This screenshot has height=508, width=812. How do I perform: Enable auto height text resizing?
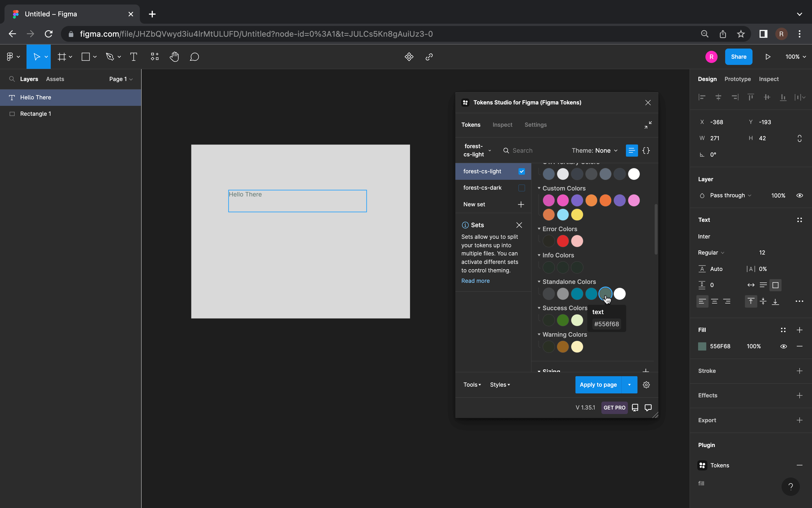point(763,285)
